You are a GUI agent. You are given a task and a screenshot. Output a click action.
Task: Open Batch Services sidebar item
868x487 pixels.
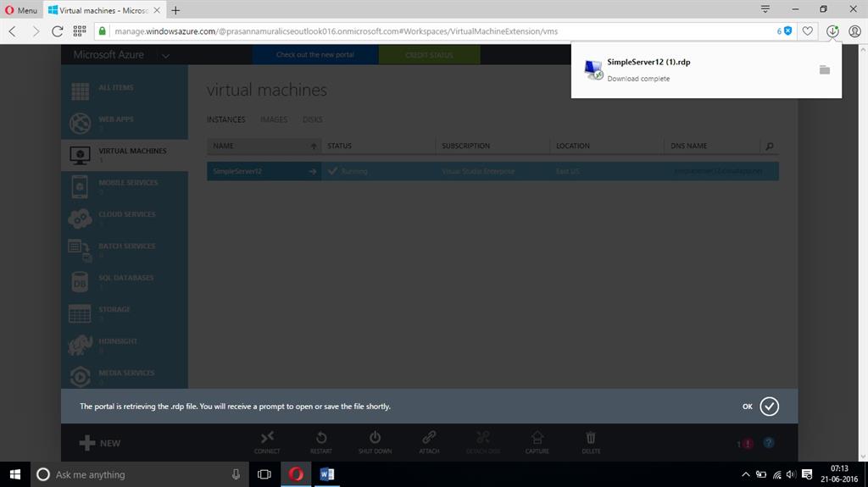click(125, 250)
